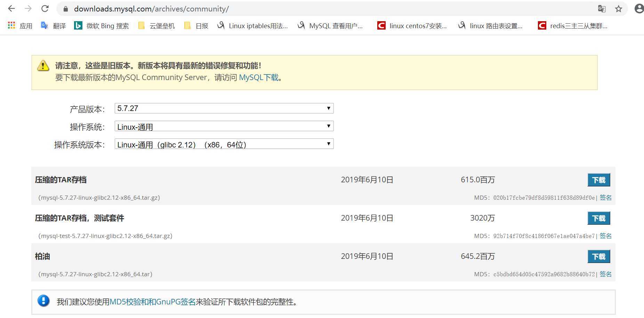Image resolution: width=644 pixels, height=318 pixels.
Task: Open the translate page icon
Action: [602, 9]
